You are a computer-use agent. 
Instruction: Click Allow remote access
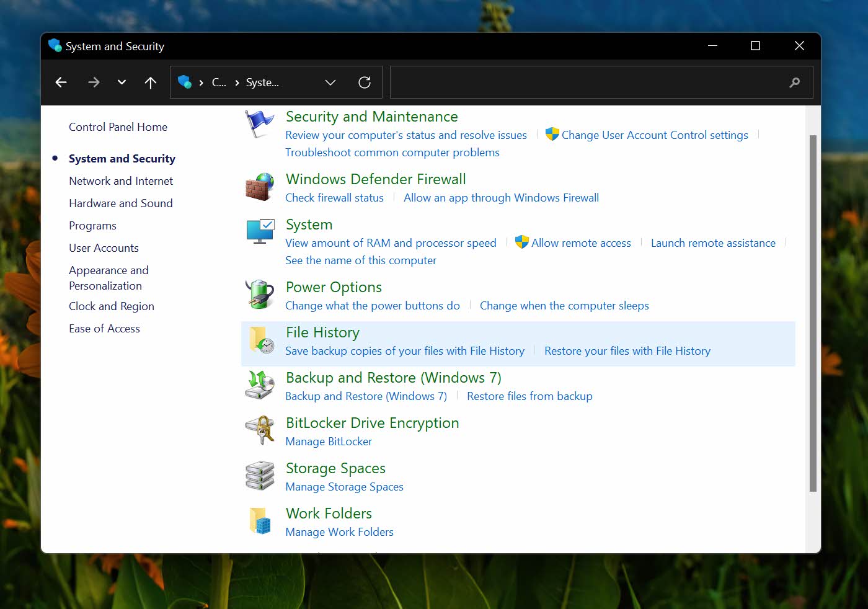pyautogui.click(x=581, y=243)
